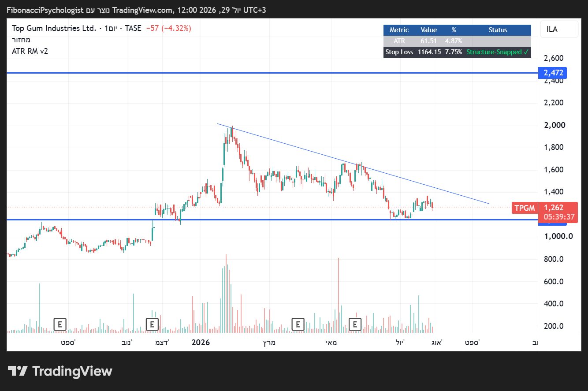The height and width of the screenshot is (391, 588).
Task: Click the 600.0 axis label
Action: (554, 282)
